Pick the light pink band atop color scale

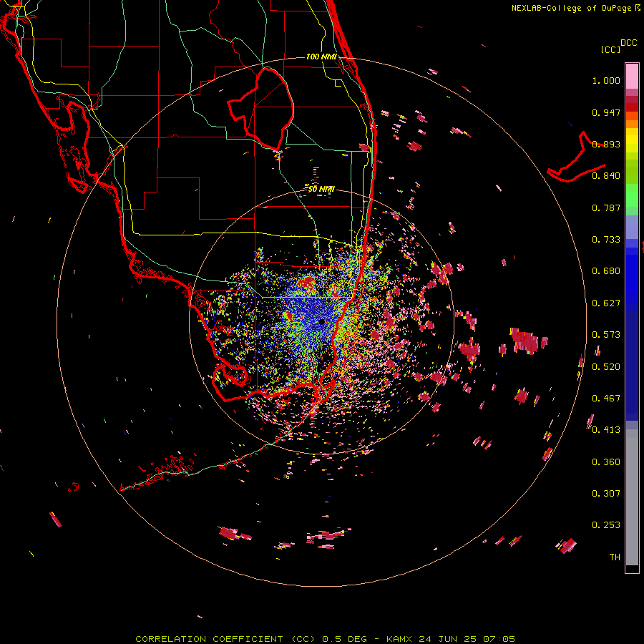click(x=632, y=77)
